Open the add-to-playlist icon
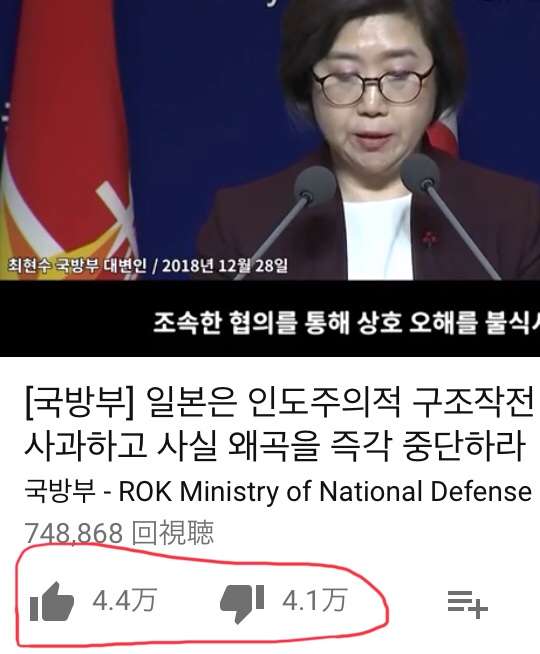The image size is (540, 654). (x=467, y=604)
